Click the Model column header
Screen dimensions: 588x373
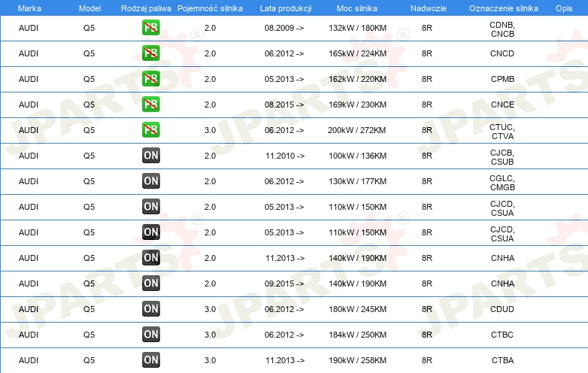(89, 8)
